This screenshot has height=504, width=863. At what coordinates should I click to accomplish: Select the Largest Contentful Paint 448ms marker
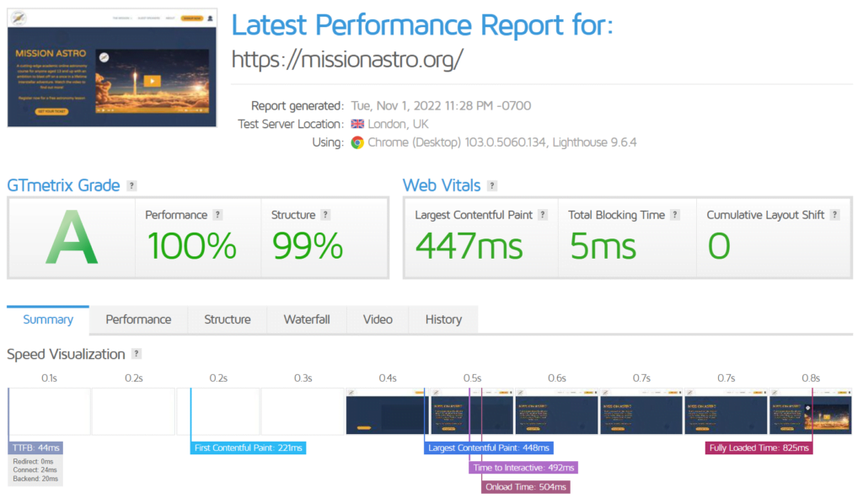pos(489,448)
